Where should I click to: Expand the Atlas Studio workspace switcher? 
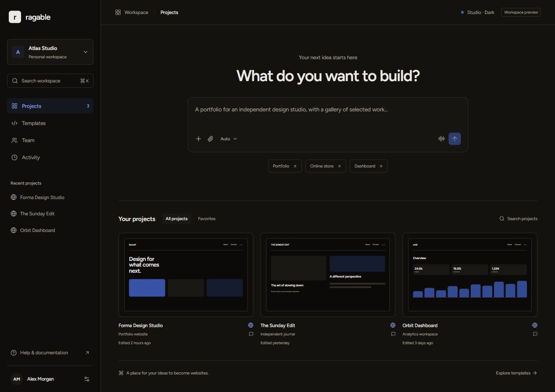coord(50,52)
